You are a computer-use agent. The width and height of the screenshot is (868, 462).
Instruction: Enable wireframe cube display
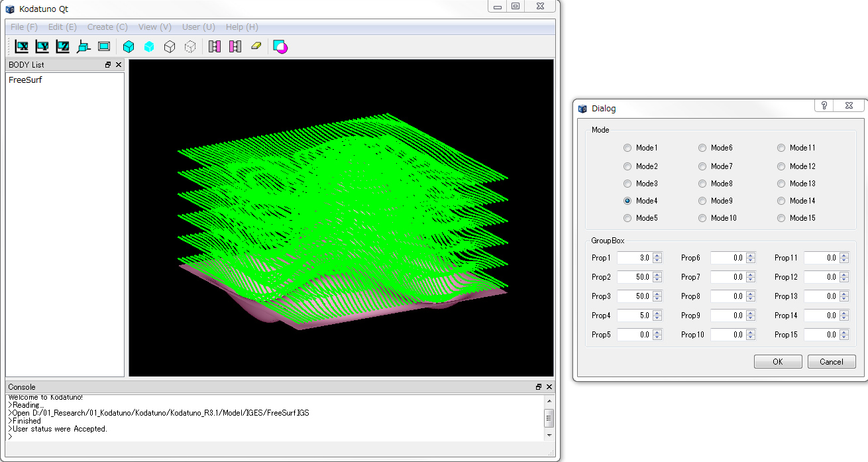[170, 46]
